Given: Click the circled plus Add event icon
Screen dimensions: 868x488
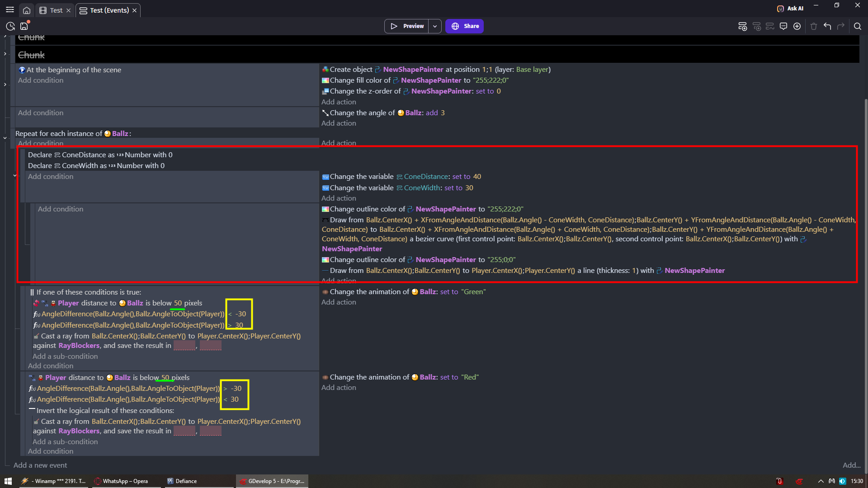Looking at the screenshot, I should click(797, 26).
